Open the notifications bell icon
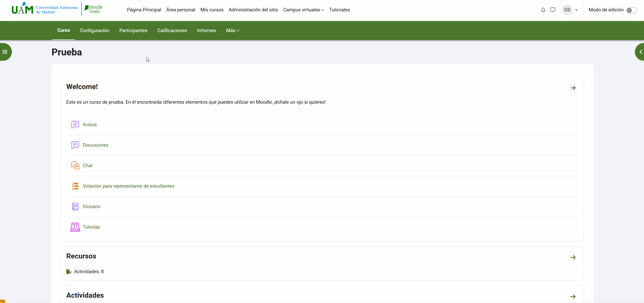 click(543, 10)
